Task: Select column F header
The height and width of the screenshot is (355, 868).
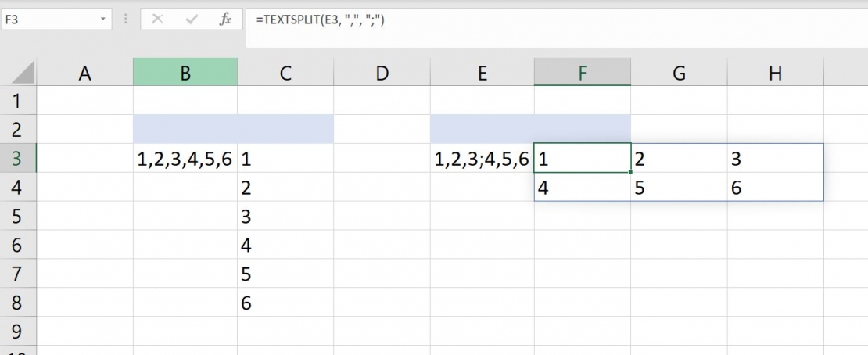Action: coord(583,72)
